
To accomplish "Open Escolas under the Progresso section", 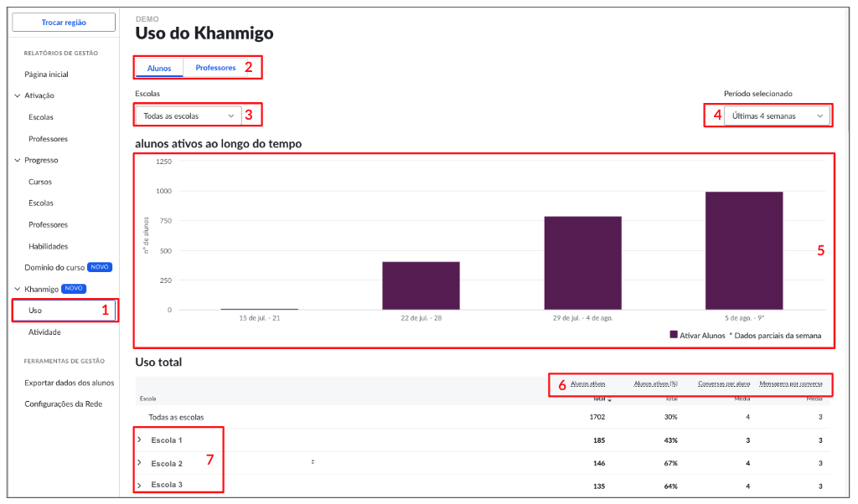I will click(41, 203).
